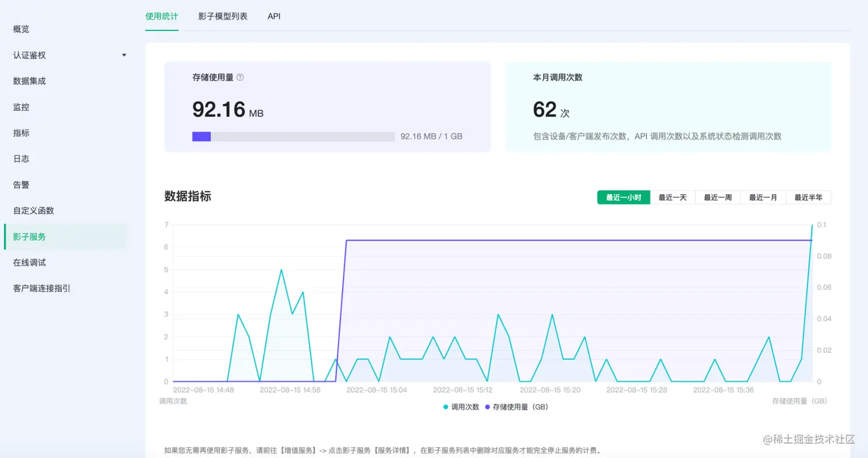Screen dimensions: 868x458
Task: Expand the 认证鉴权 sidebar menu
Action: click(x=29, y=55)
